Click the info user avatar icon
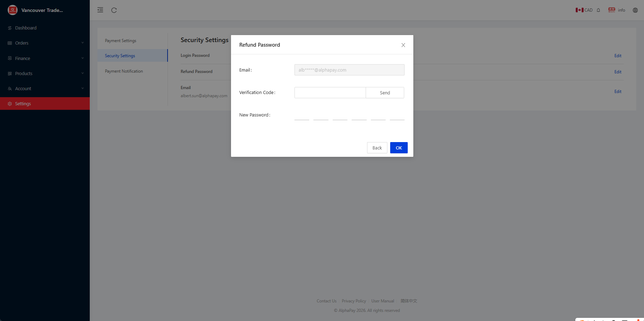644x321 pixels. coord(612,10)
